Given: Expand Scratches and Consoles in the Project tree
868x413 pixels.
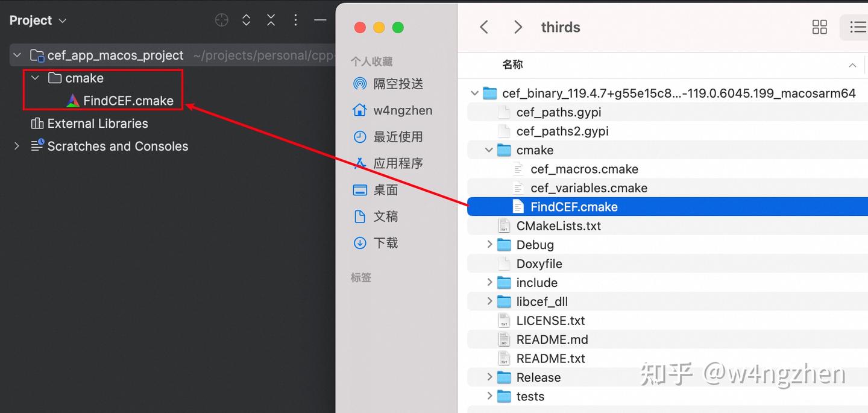Looking at the screenshot, I should tap(16, 146).
